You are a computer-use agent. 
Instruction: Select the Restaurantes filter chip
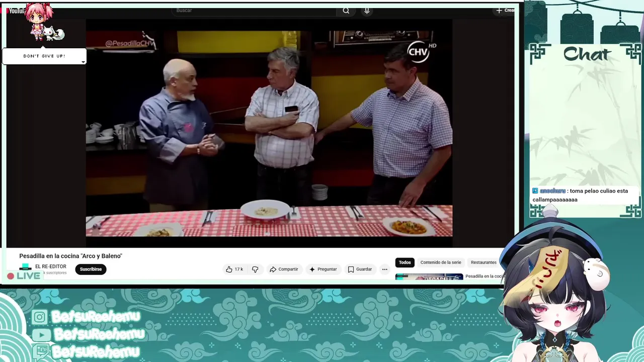[484, 262]
